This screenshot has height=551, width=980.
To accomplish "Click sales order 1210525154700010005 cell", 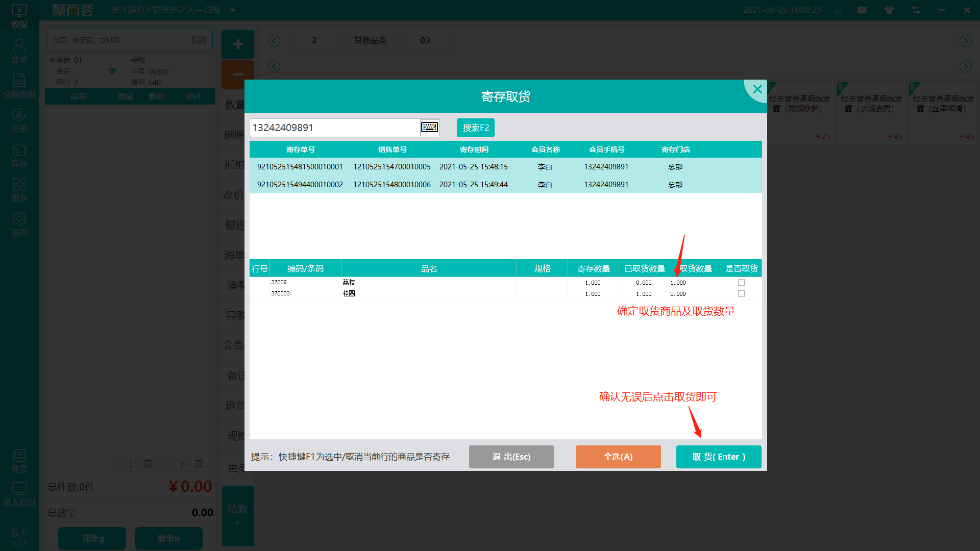I will point(392,167).
